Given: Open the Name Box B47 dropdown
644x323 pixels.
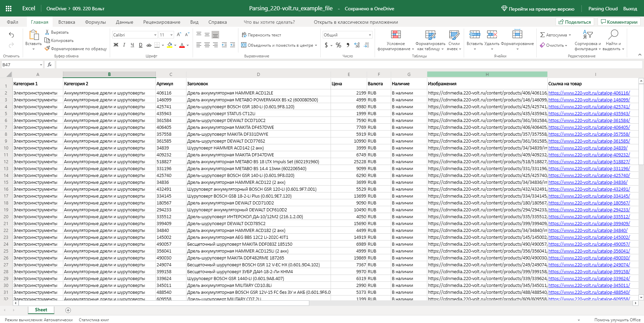Looking at the screenshot, I should (41, 65).
